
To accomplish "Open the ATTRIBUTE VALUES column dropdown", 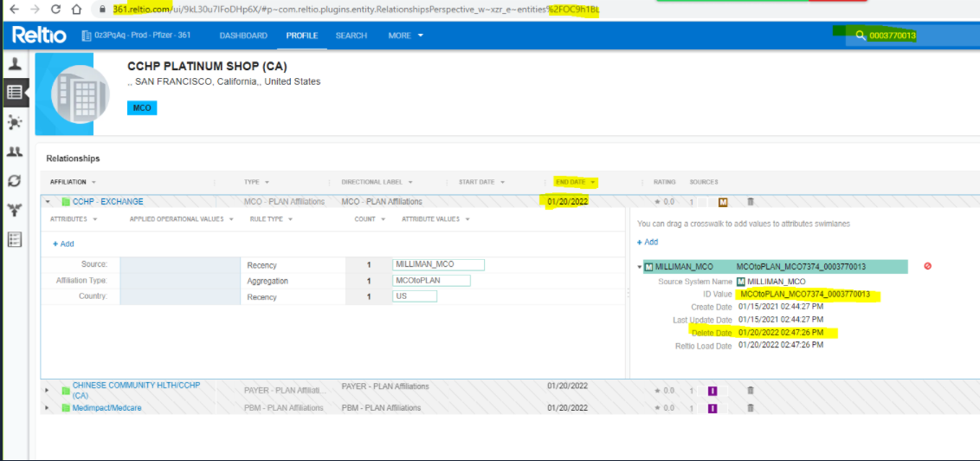I will pos(467,219).
